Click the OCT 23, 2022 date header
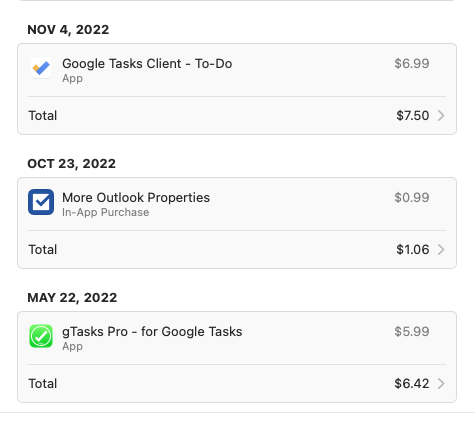Screen dimensions: 475x423 72,164
